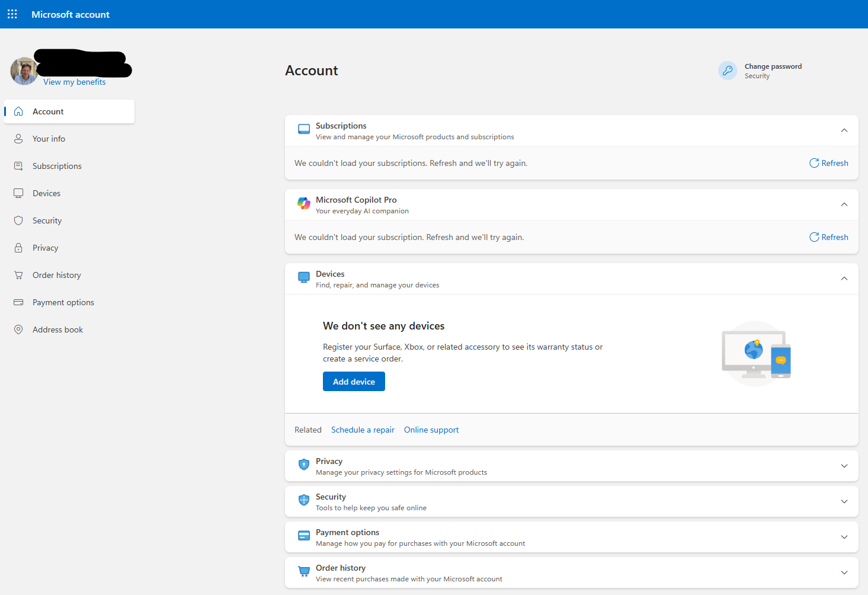Click the Payment options card credit card icon
The width and height of the screenshot is (868, 595).
tap(304, 536)
